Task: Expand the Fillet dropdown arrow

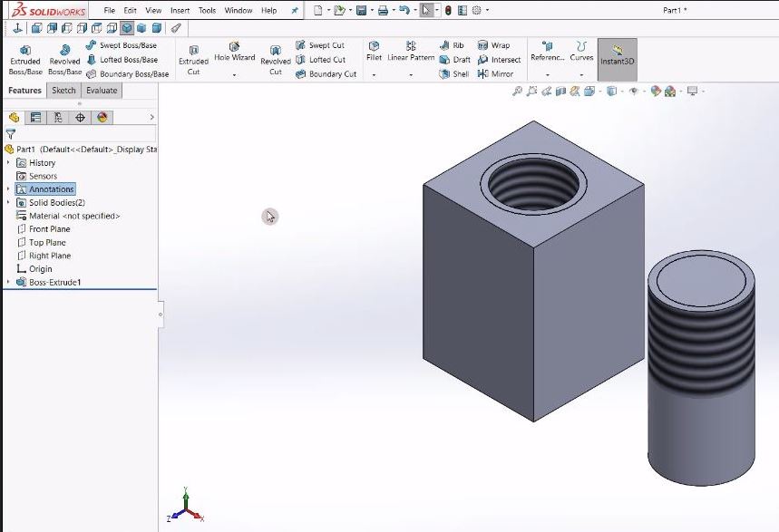Action: 375,75
